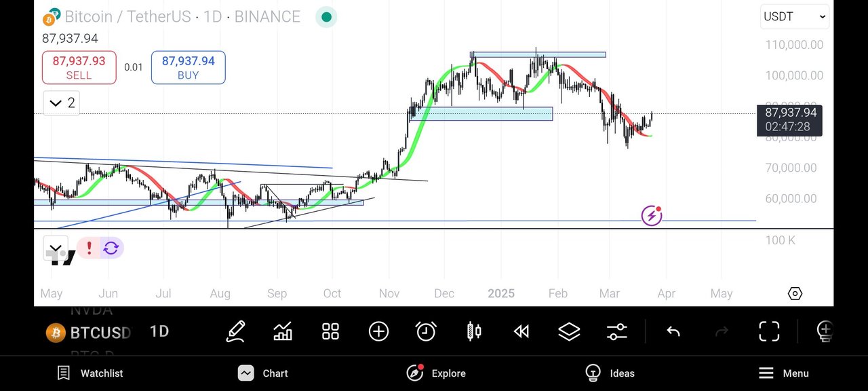Image resolution: width=868 pixels, height=391 pixels.
Task: Tap the greyed-out redo arrow
Action: [722, 331]
